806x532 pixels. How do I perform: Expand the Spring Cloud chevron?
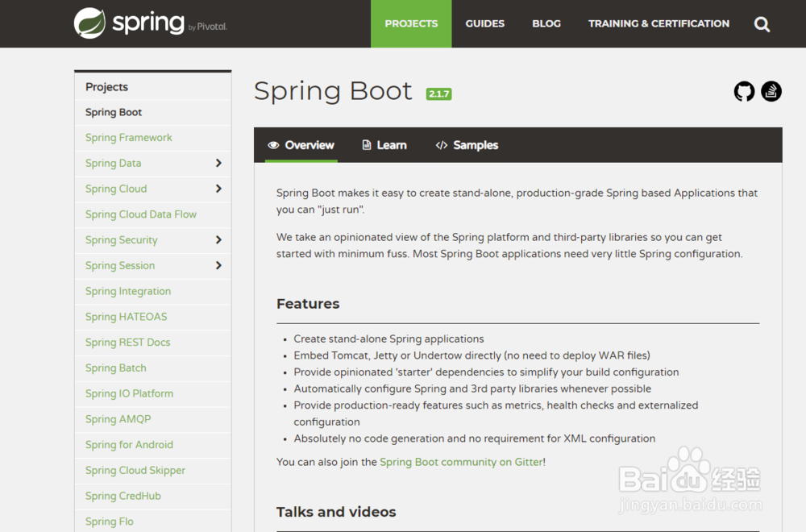(x=218, y=189)
